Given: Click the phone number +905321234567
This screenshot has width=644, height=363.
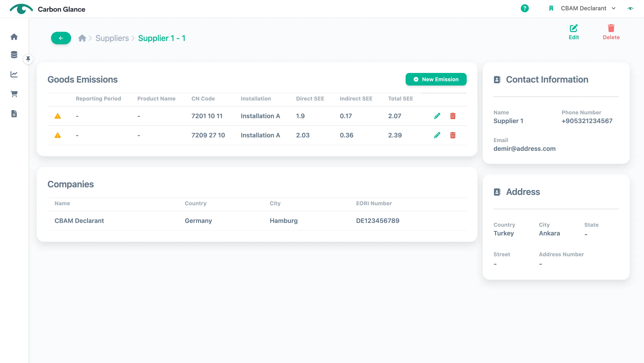Looking at the screenshot, I should click(x=587, y=121).
